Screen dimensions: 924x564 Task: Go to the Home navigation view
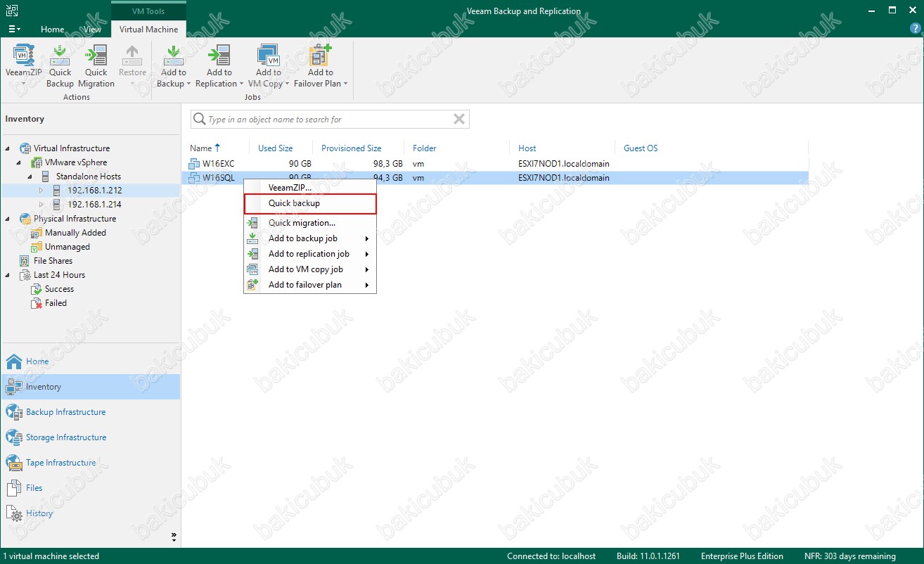pos(90,361)
